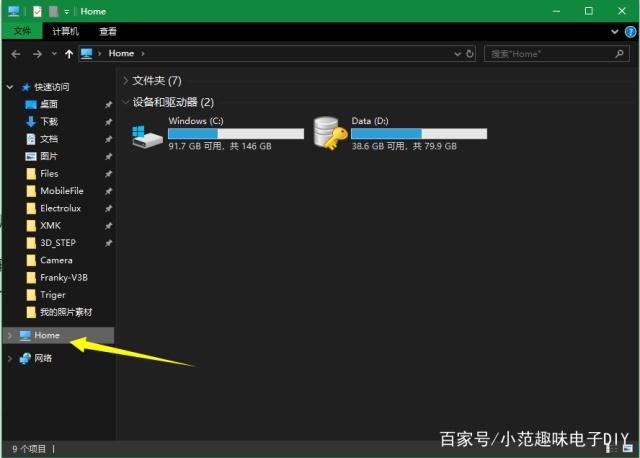
Task: Click the pin icon beside 文档
Action: (108, 139)
